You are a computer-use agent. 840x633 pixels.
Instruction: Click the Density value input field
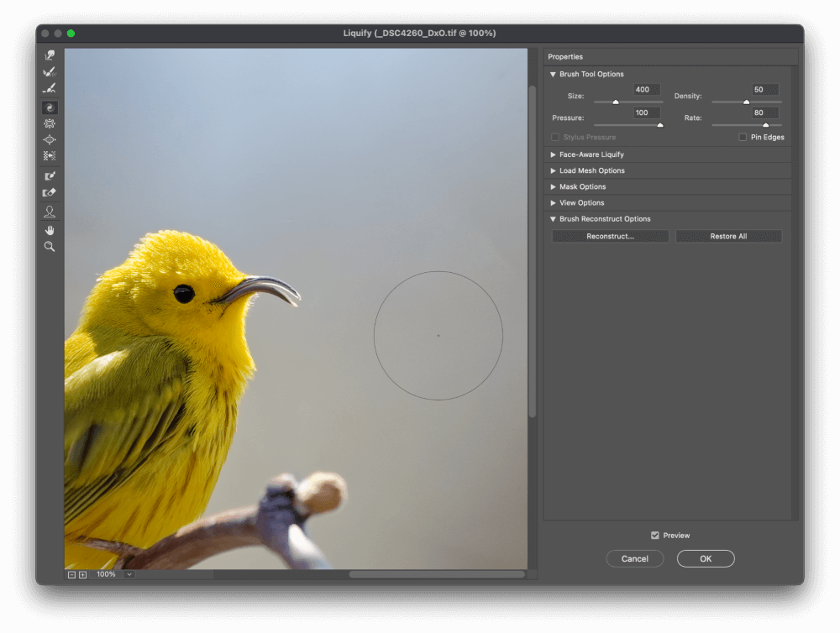[x=765, y=90]
